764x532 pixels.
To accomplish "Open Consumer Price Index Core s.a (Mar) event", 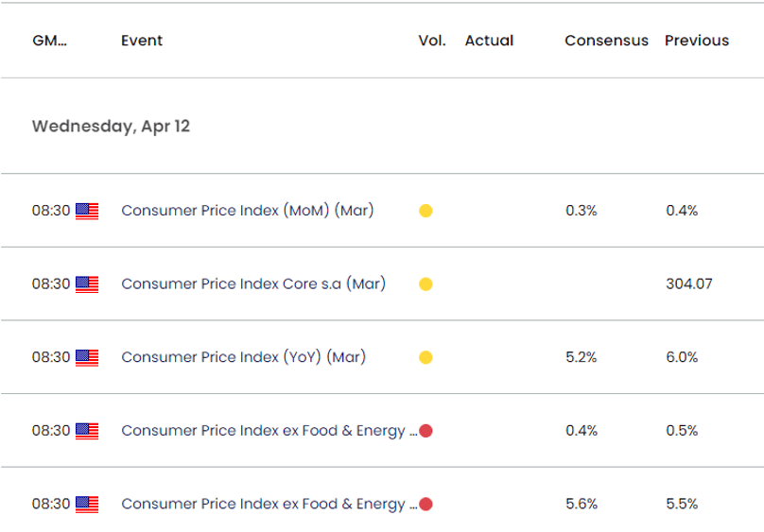I will coord(253,283).
